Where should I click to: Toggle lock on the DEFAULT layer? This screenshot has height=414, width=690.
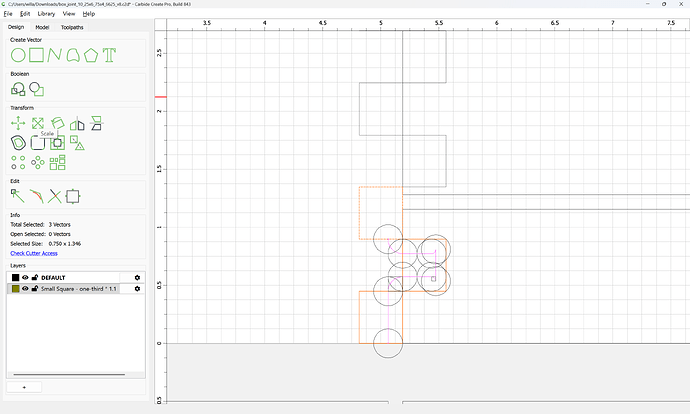(35, 278)
